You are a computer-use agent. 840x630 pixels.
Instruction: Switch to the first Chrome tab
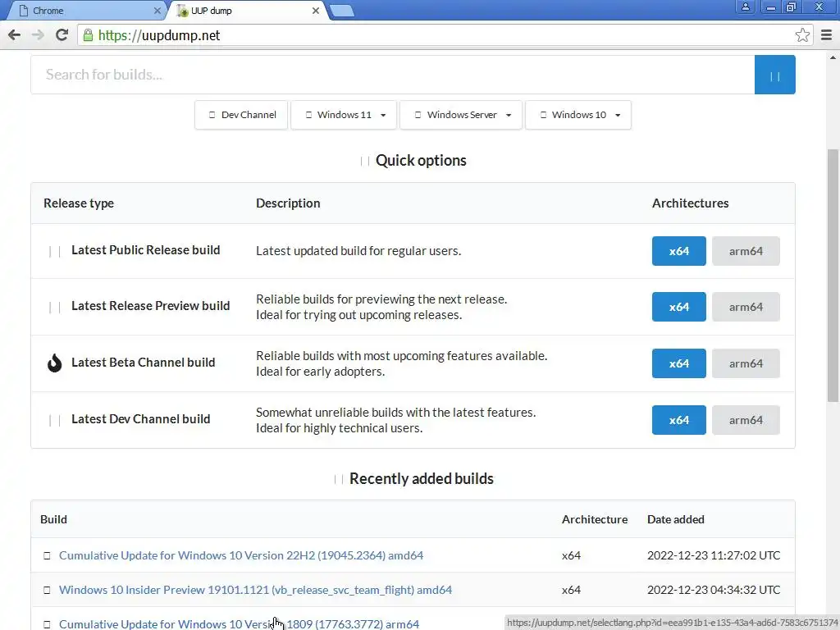85,11
